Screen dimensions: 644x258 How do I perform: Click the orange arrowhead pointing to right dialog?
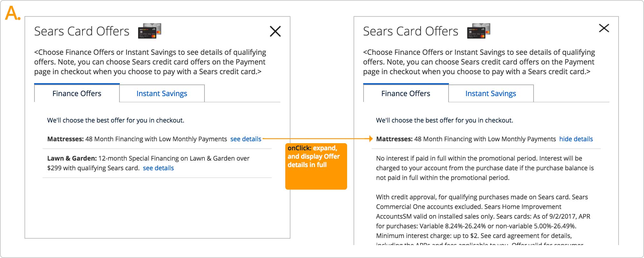pyautogui.click(x=371, y=139)
